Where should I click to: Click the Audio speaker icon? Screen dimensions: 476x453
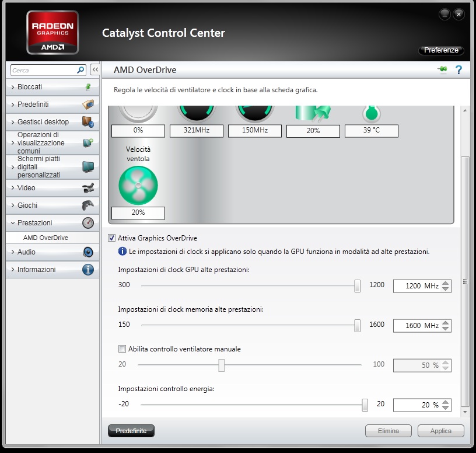(88, 252)
